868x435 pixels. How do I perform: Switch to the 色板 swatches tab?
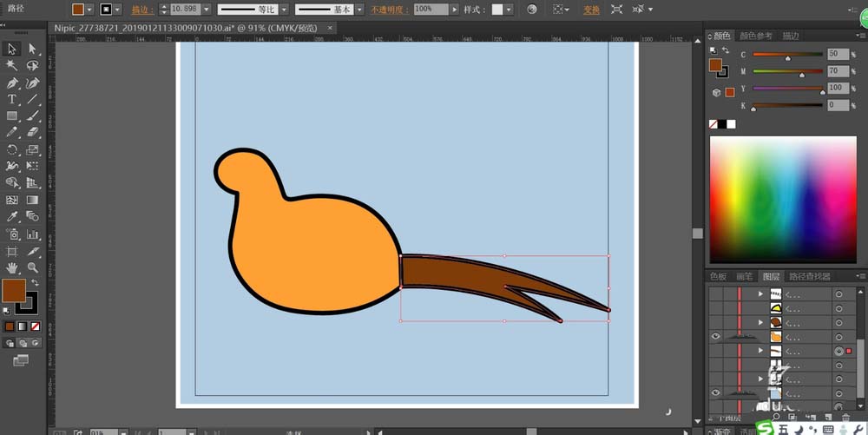point(718,276)
